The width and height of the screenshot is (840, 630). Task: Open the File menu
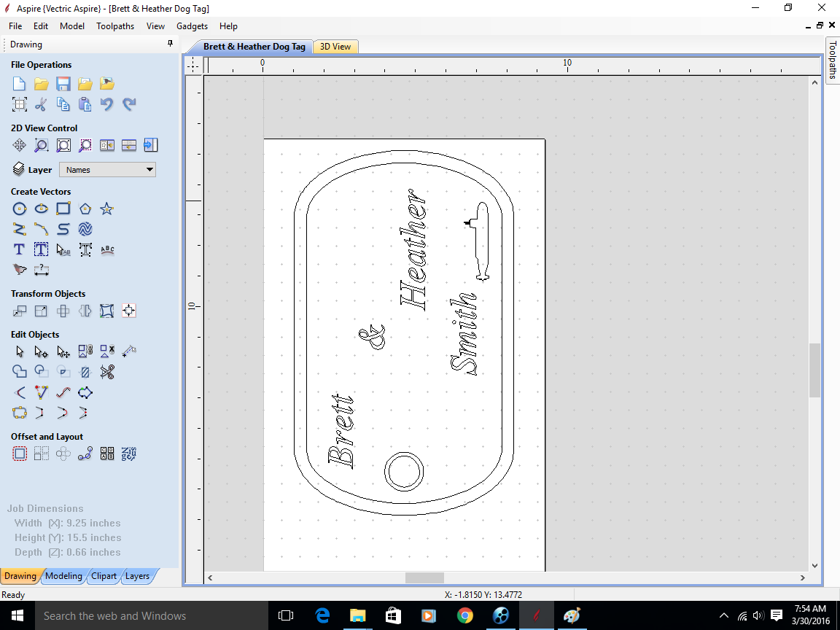(15, 26)
